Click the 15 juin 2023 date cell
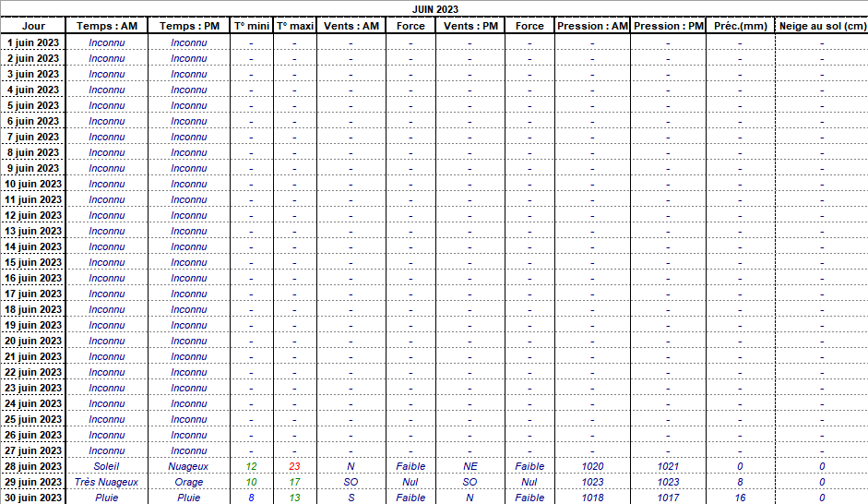The height and width of the screenshot is (504, 868). 33,262
